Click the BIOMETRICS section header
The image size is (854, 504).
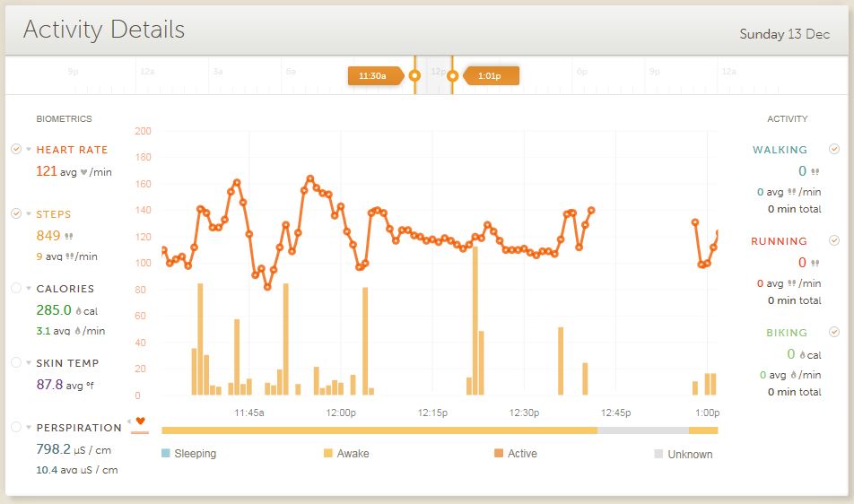(x=64, y=118)
